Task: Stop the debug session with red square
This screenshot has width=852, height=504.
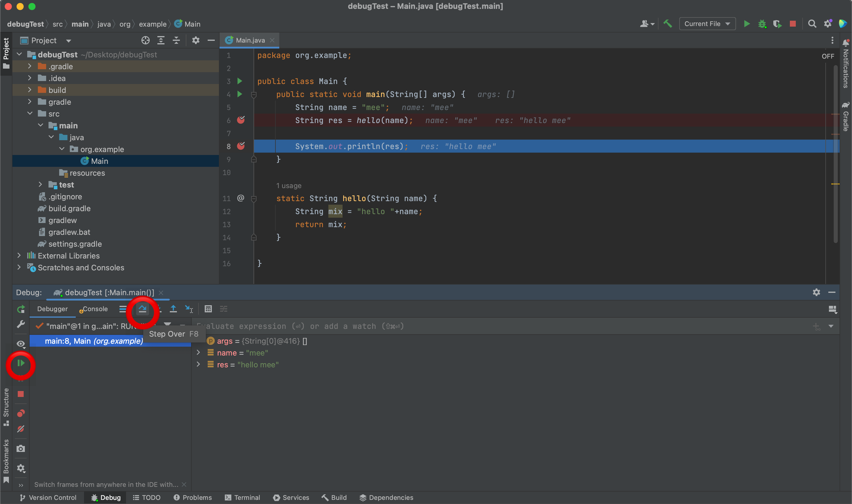Action: click(21, 394)
